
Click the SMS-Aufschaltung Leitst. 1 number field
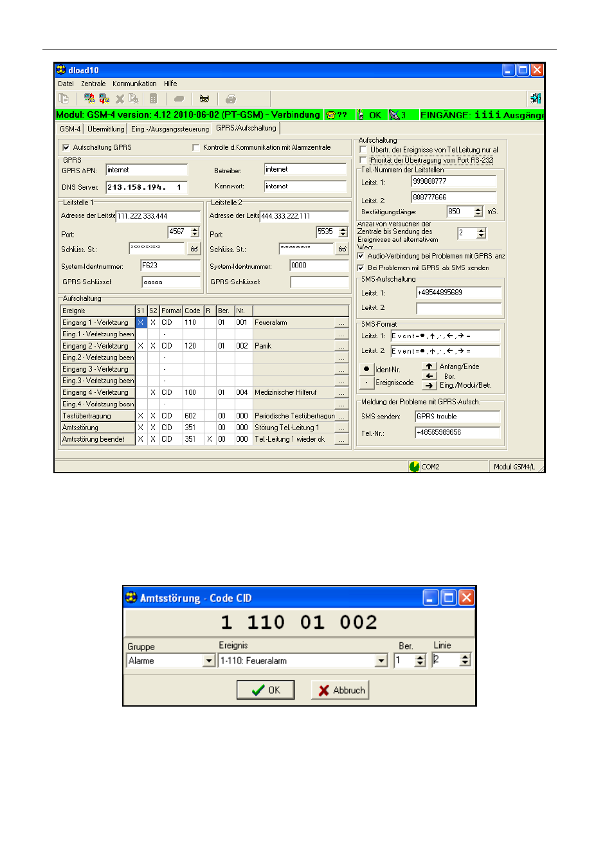459,293
